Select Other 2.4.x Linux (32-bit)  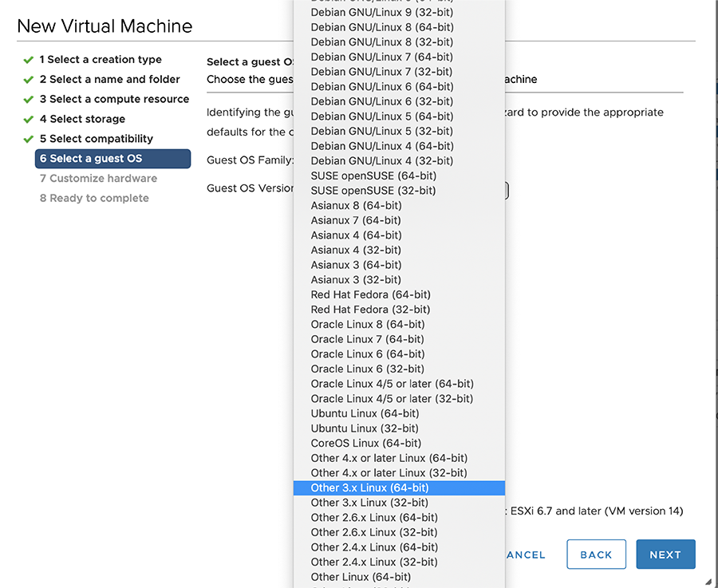click(399, 562)
